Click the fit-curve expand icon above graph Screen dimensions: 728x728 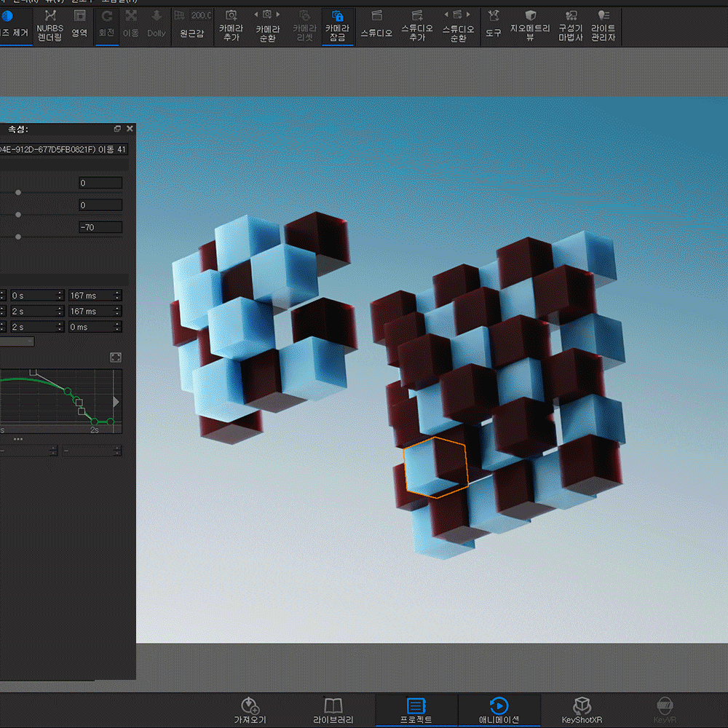tap(116, 357)
